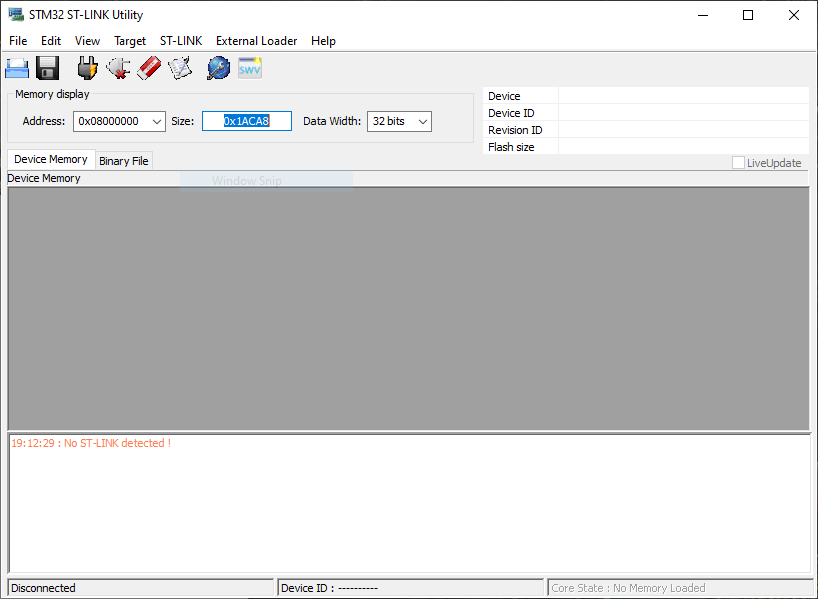This screenshot has height=599, width=818.
Task: Open the External Loader menu
Action: (x=257, y=41)
